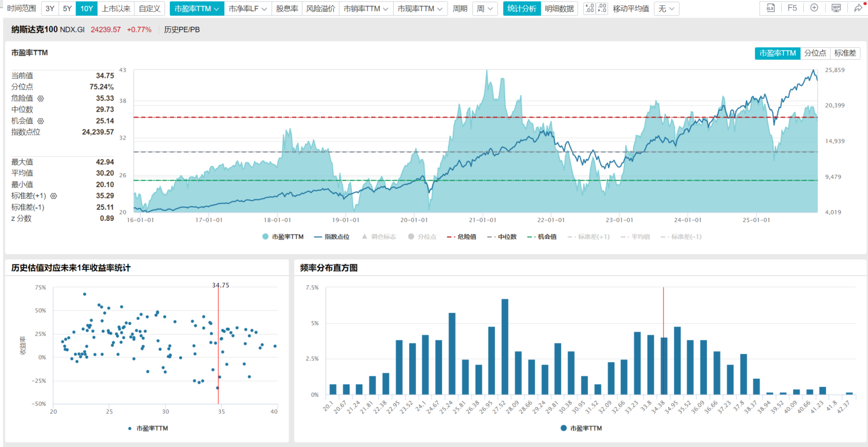Click 危险值 red dashed legend swatch
Image resolution: width=868 pixels, height=447 pixels.
(x=451, y=237)
